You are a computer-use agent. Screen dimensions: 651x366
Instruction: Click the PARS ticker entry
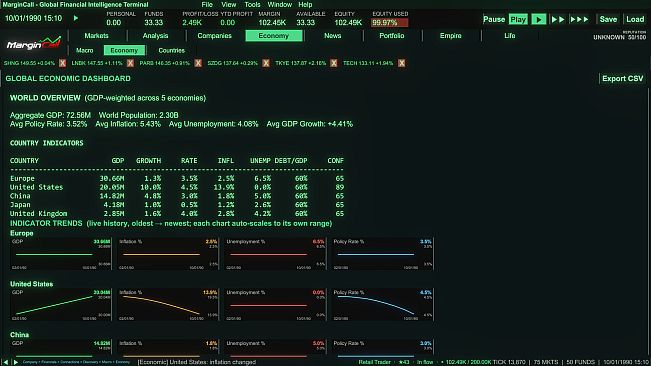click(164, 63)
